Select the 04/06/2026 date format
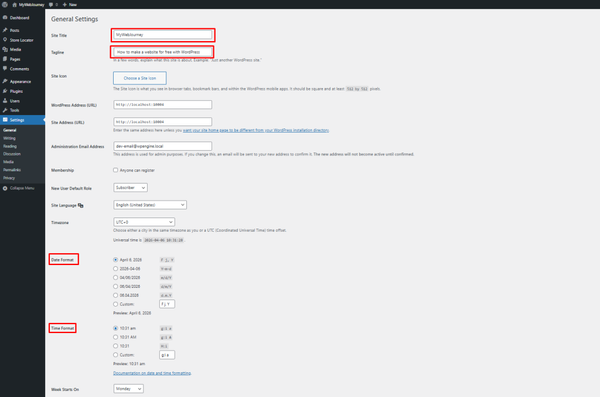The height and width of the screenshot is (397, 600). [116, 278]
